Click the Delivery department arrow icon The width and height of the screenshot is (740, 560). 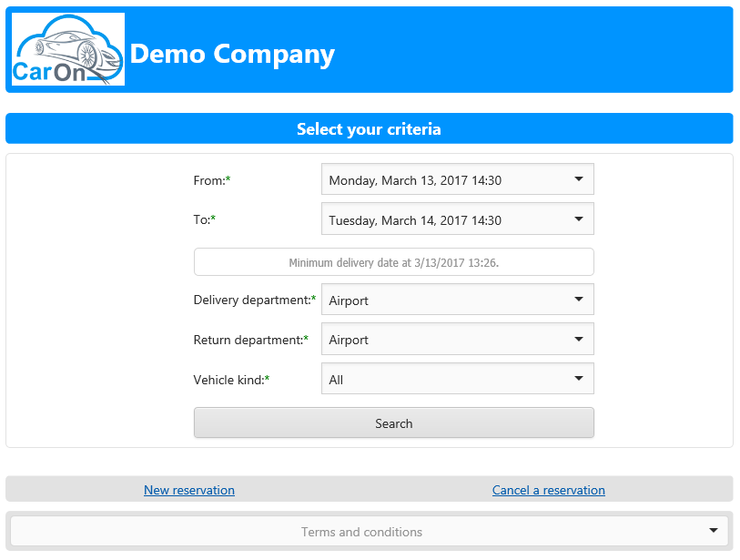[x=579, y=299]
